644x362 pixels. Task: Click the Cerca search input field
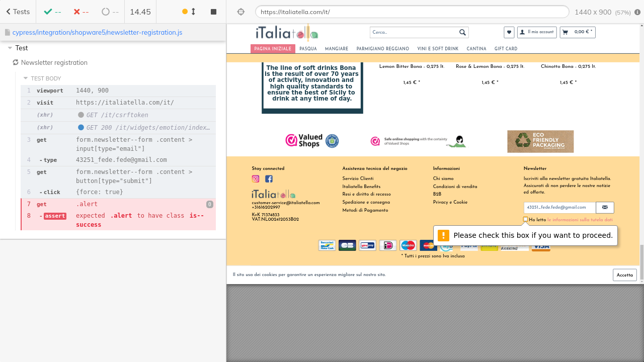414,32
